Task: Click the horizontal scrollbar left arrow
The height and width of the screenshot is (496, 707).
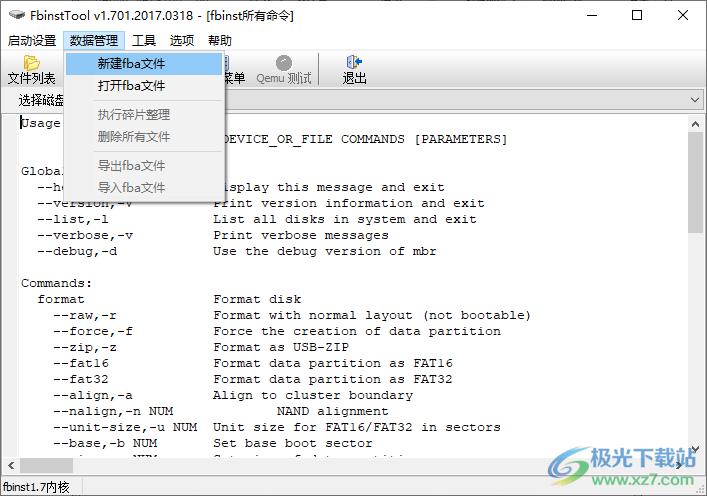Action: click(11, 465)
